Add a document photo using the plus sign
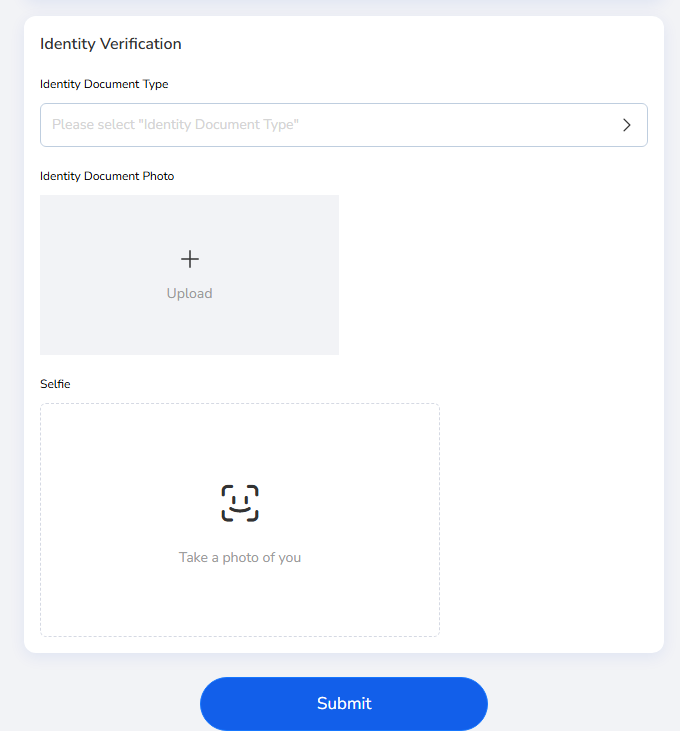Image resolution: width=680 pixels, height=731 pixels. click(190, 259)
